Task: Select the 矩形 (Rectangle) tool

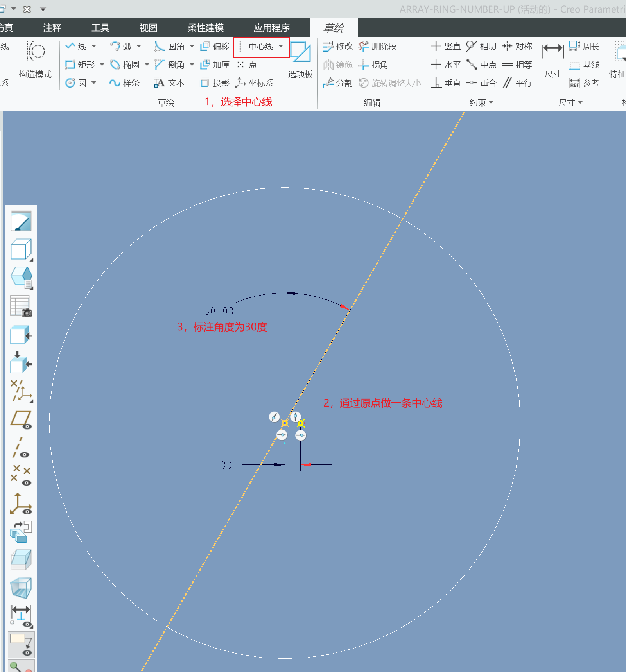Action: [80, 65]
